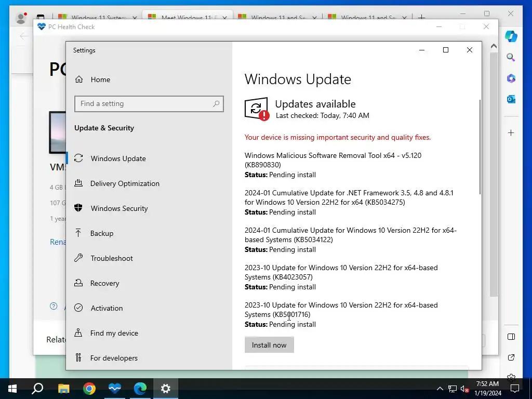Click Edge profile avatar icon
The height and width of the screenshot is (399, 532).
tap(21, 17)
